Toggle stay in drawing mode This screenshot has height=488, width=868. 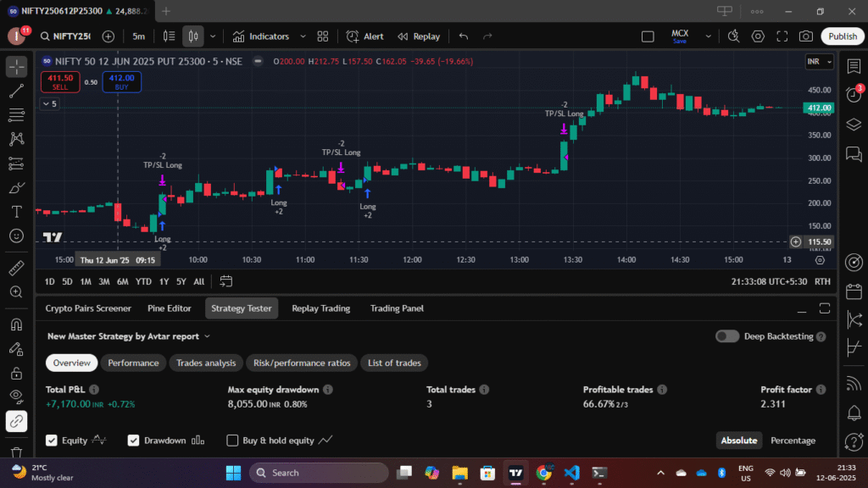coord(17,349)
